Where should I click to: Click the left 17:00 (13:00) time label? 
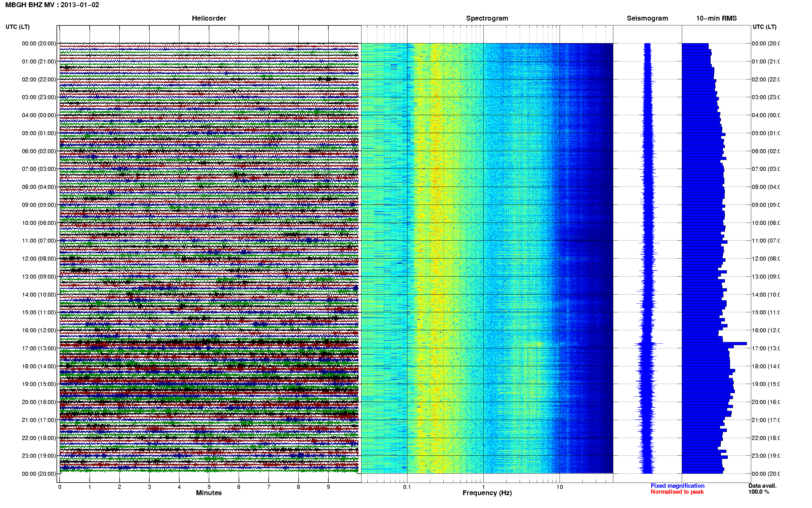pyautogui.click(x=39, y=348)
